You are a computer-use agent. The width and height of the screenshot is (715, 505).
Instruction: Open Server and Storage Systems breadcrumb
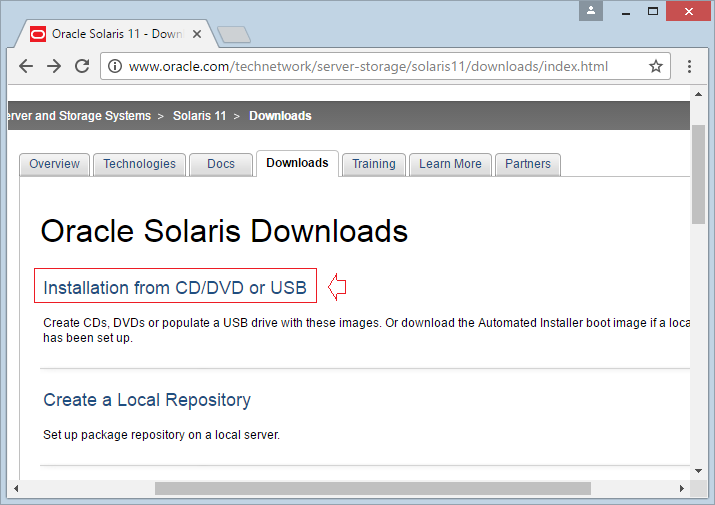79,116
